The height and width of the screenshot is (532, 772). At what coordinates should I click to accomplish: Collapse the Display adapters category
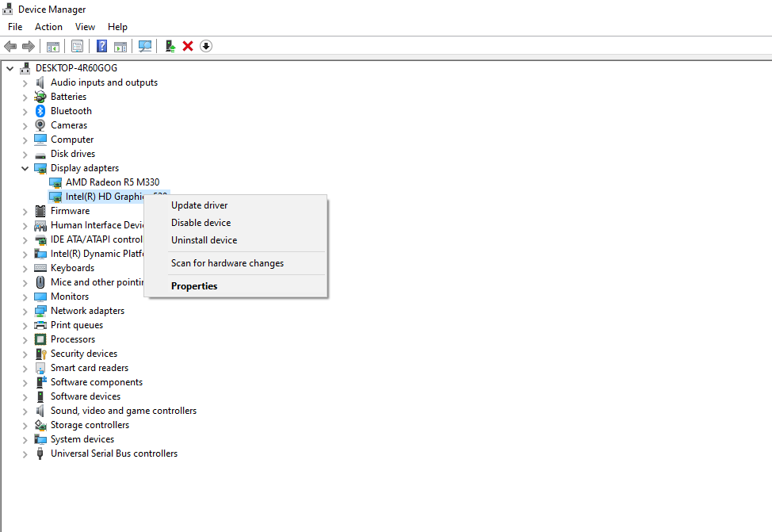[25, 167]
